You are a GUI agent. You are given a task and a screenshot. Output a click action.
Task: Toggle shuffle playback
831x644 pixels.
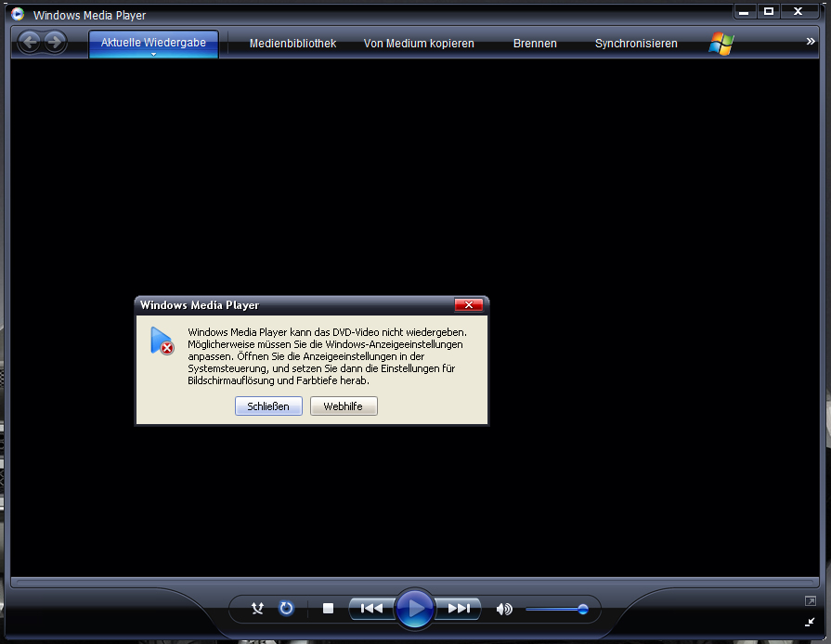(x=257, y=609)
